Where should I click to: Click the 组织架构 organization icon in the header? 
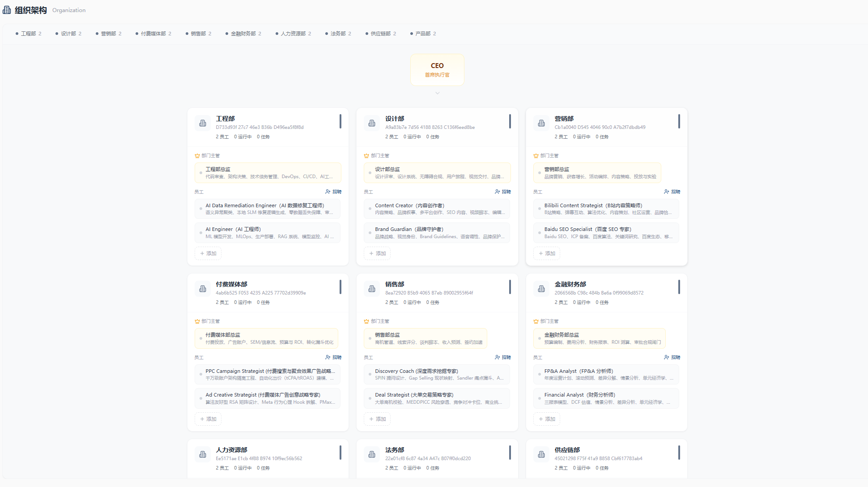7,10
